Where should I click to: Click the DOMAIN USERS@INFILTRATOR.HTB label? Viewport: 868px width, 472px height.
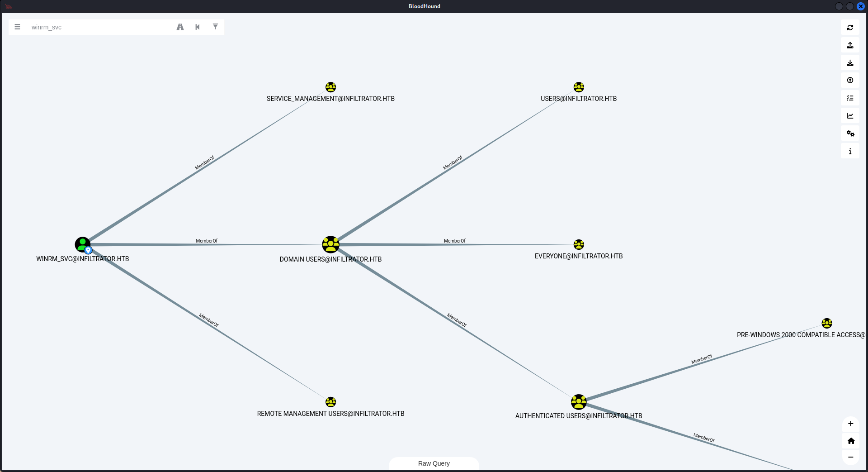tap(330, 259)
